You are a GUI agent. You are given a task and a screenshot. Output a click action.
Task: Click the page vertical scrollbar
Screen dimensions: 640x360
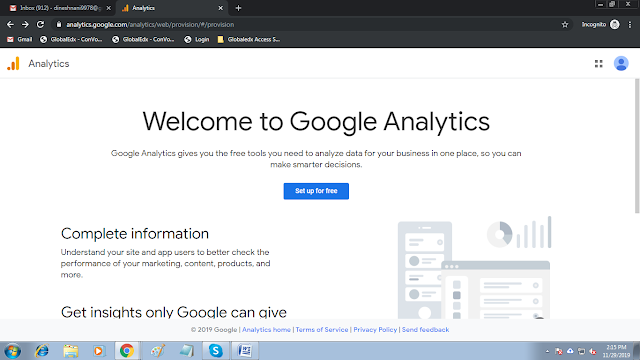[x=637, y=146]
